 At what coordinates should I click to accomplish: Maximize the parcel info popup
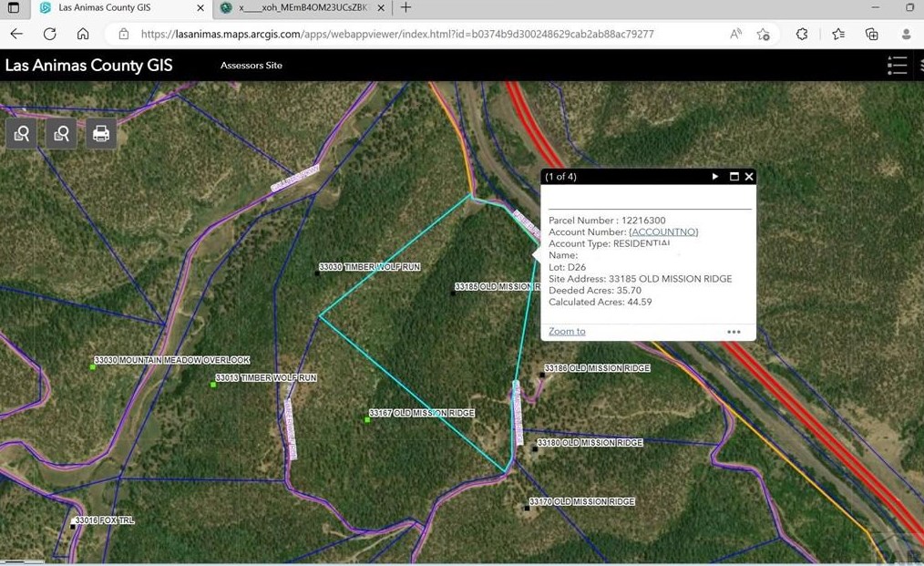(x=734, y=177)
